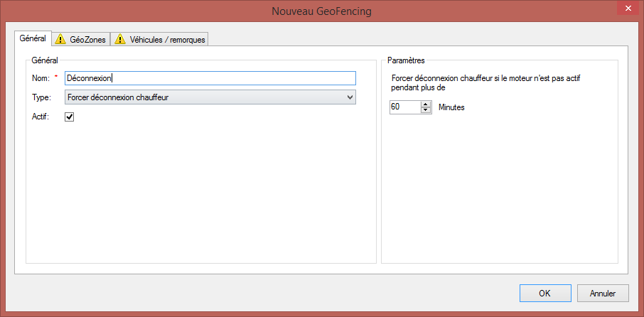644x317 pixels.
Task: Switch to the Général tab
Action: pyautogui.click(x=33, y=38)
